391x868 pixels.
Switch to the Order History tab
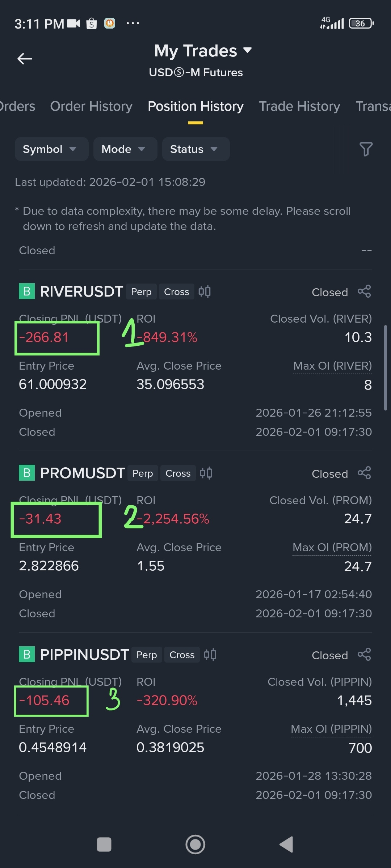(x=91, y=106)
